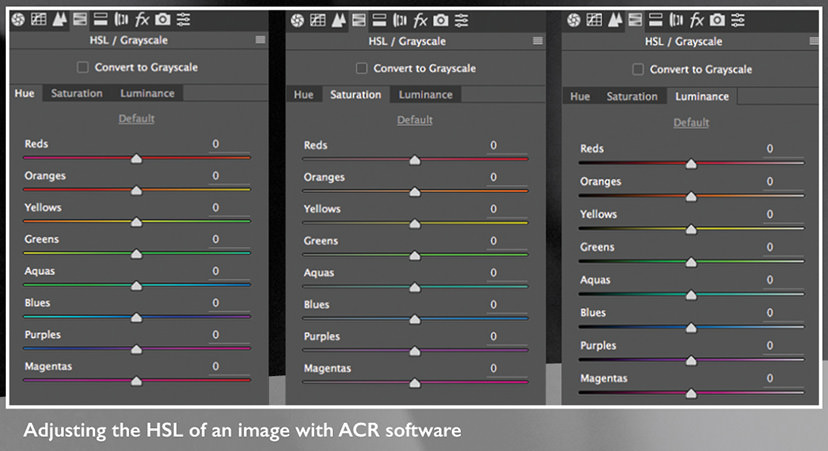Open Basic aperture icon in Luminance-active panel
828x451 pixels.
[x=573, y=21]
